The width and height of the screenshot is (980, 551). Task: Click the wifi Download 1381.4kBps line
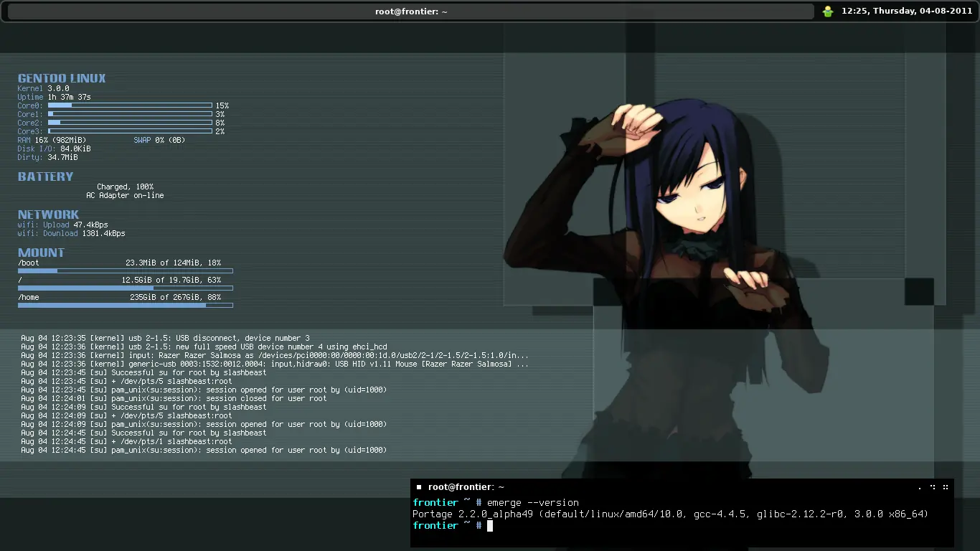pos(72,233)
